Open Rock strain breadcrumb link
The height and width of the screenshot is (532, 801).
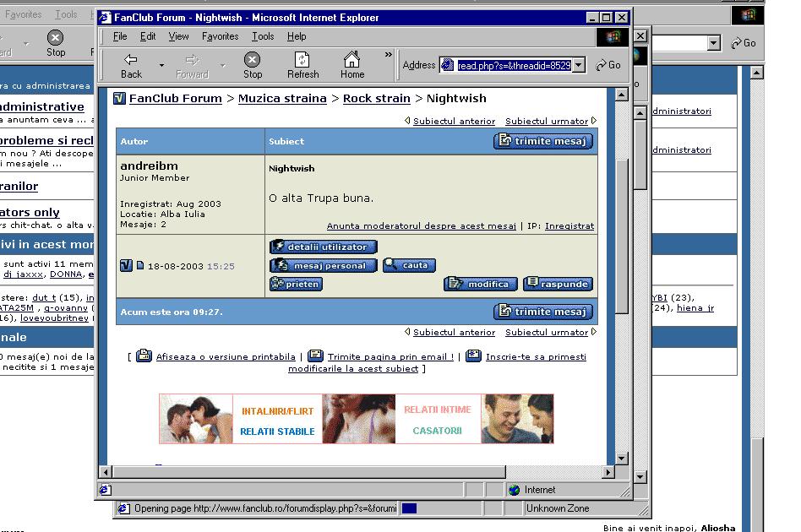tap(377, 98)
